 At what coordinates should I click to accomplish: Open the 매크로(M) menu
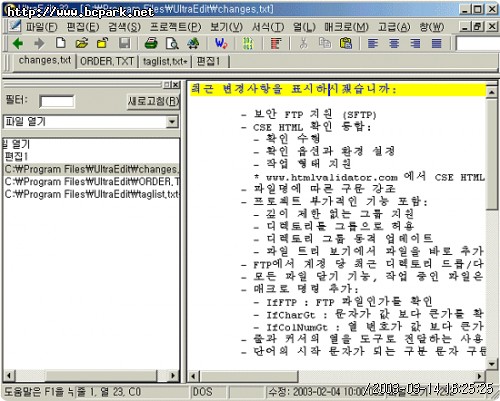[x=346, y=27]
